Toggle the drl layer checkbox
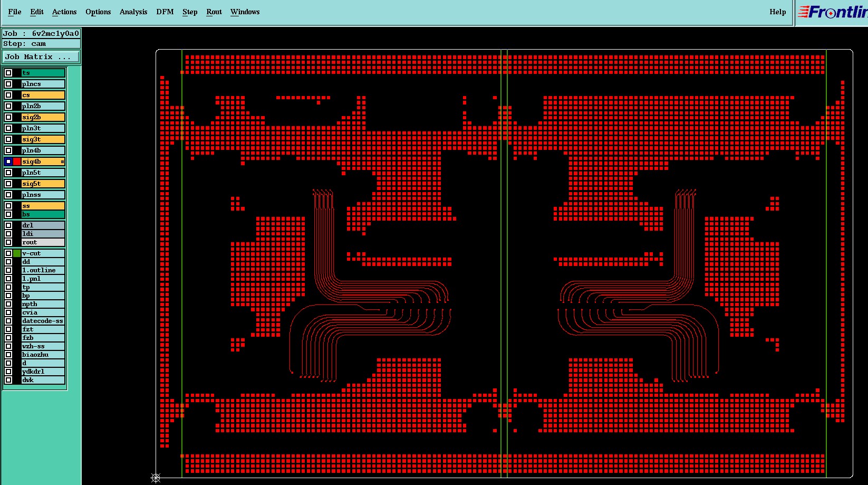The image size is (868, 485). tap(8, 225)
